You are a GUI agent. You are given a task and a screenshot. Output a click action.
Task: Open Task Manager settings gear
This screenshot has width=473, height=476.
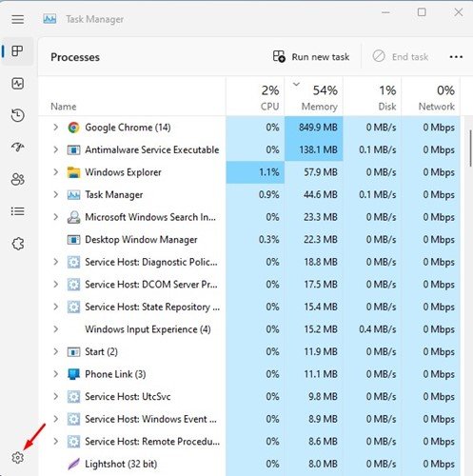[17, 458]
